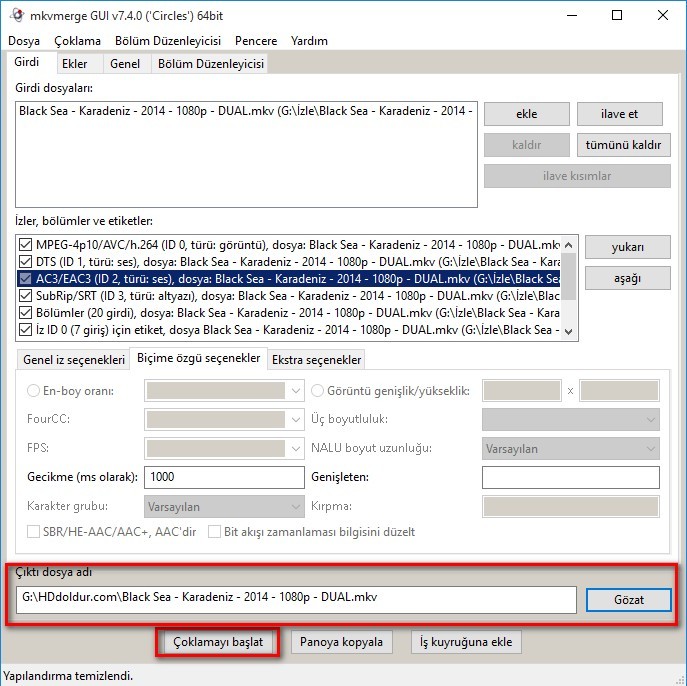Switch to the Genel iz seçenekleri tab
This screenshot has height=686, width=687.
click(73, 359)
